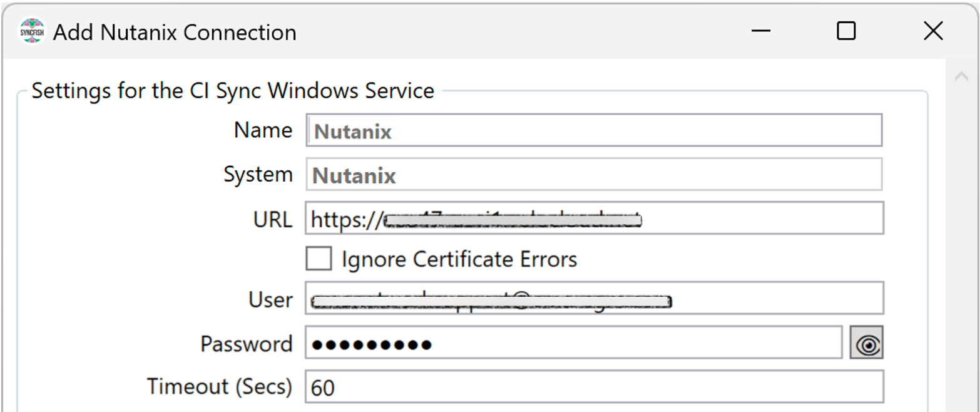Reveal password with the eye icon button

(867, 343)
